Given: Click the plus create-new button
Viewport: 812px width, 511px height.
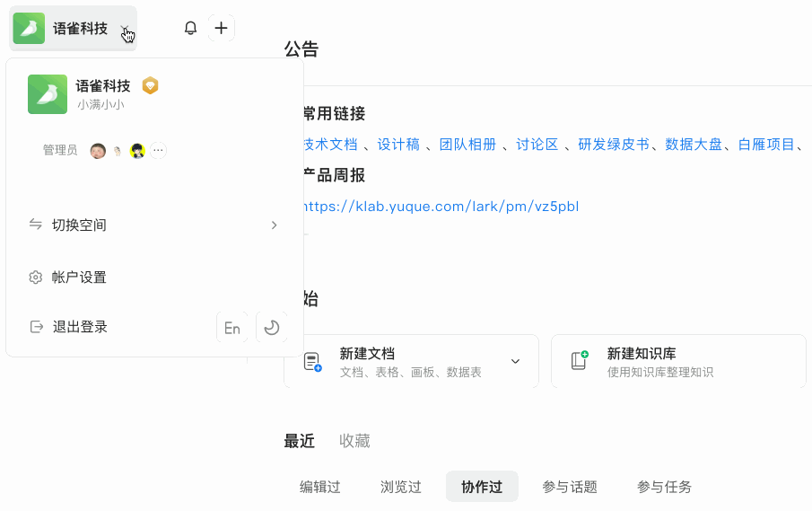Looking at the screenshot, I should 221,28.
